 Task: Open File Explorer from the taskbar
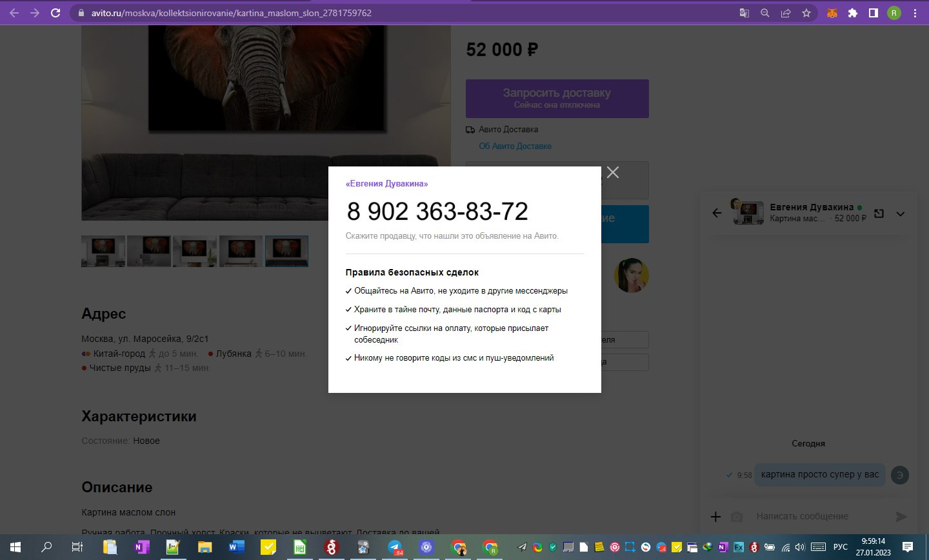[205, 547]
